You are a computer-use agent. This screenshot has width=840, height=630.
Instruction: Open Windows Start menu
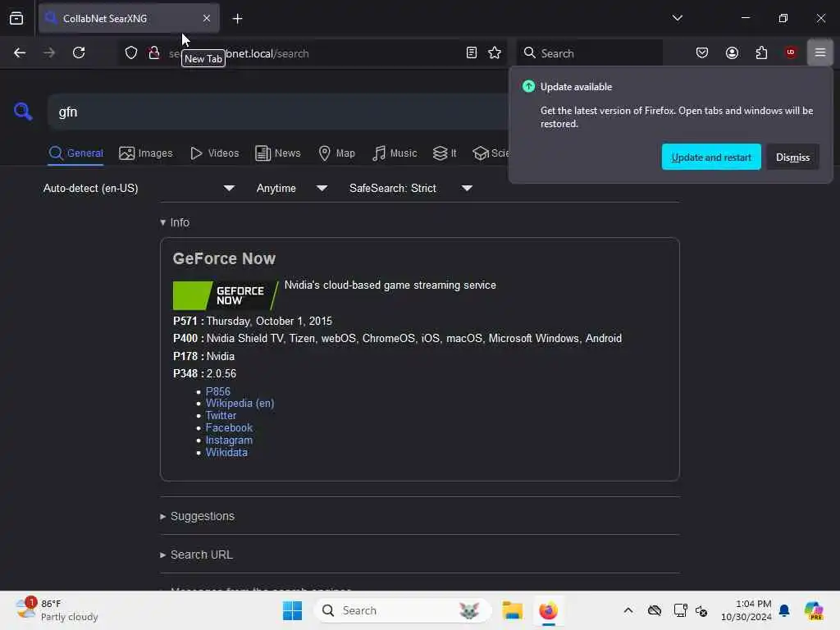[x=292, y=610]
